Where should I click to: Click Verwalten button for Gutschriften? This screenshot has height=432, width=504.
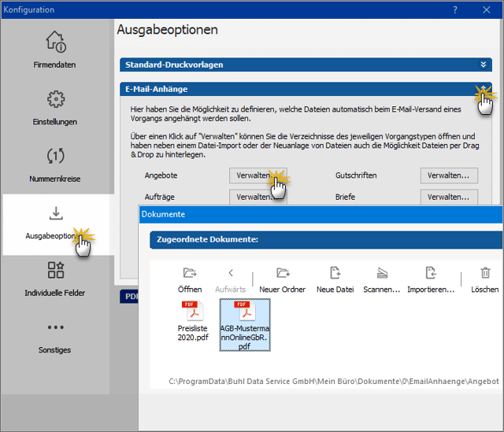click(x=448, y=175)
